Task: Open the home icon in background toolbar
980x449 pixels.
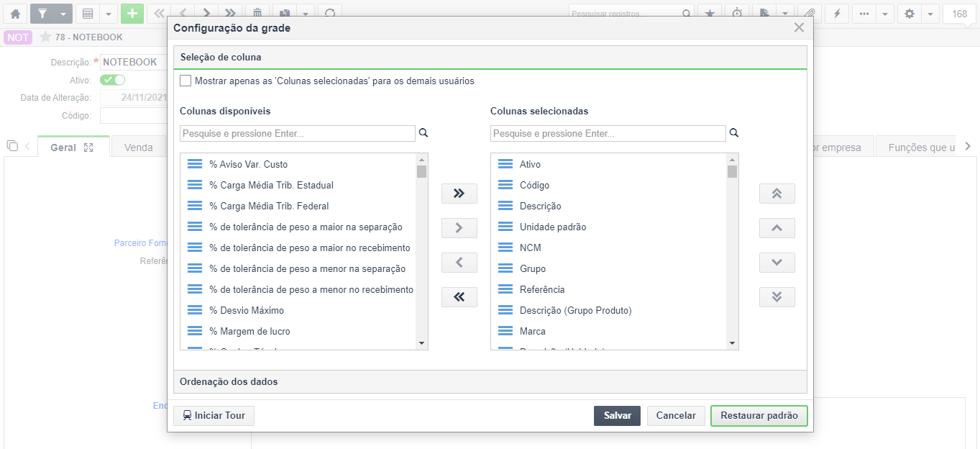Action: pos(15,14)
